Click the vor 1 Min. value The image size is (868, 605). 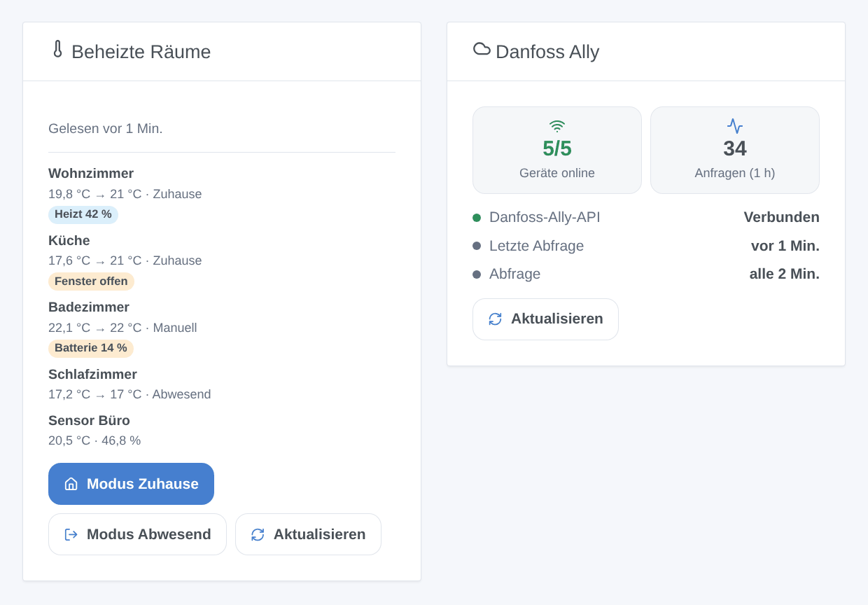pyautogui.click(x=785, y=246)
